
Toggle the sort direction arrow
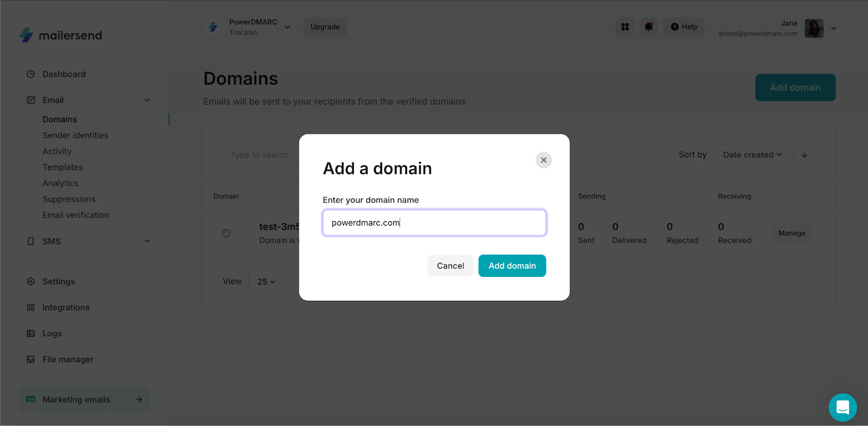pos(805,154)
